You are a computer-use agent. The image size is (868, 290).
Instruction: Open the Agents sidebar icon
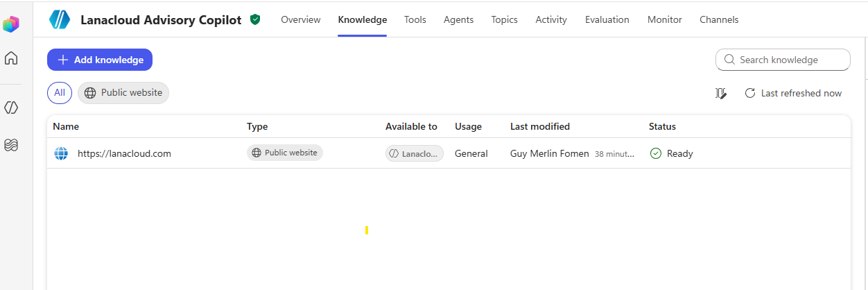[x=11, y=108]
